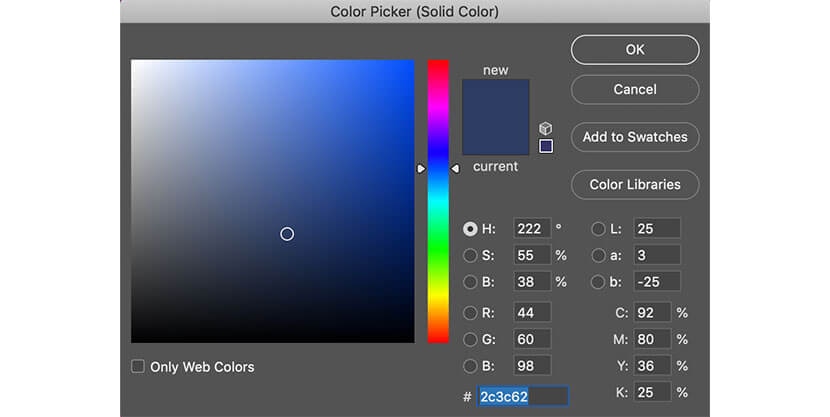830x417 pixels.
Task: Open Color Libraries
Action: click(635, 184)
